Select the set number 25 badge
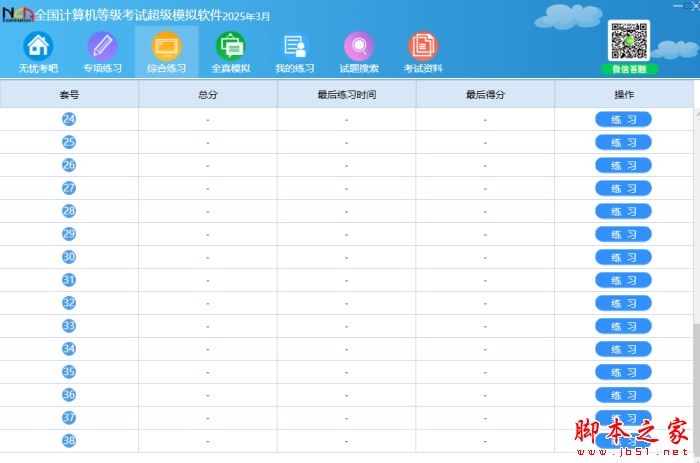Viewport: 700px width, 463px height. point(69,142)
